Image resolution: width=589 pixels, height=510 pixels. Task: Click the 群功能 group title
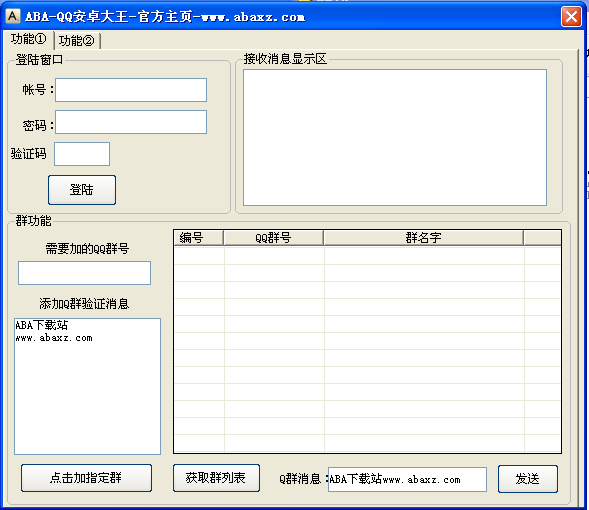click(x=33, y=220)
